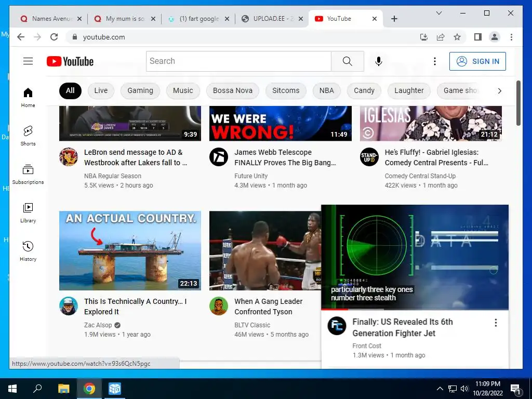Click the install app icon in address bar
The image size is (532, 399).
click(x=424, y=37)
